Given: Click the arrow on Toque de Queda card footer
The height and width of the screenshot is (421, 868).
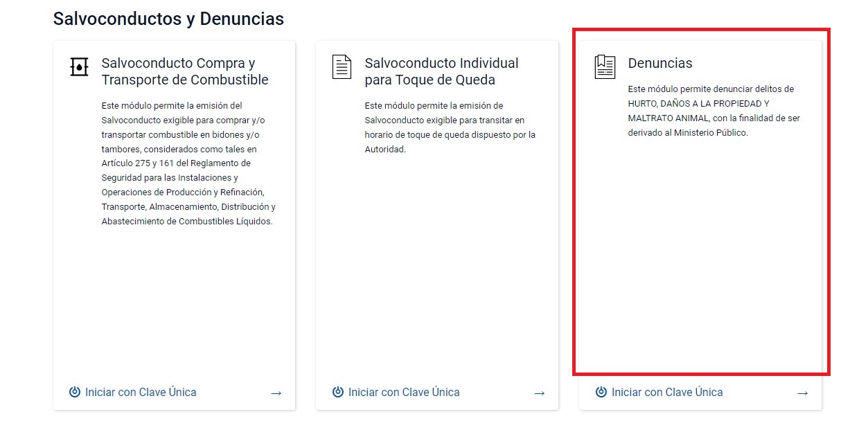Looking at the screenshot, I should point(539,393).
